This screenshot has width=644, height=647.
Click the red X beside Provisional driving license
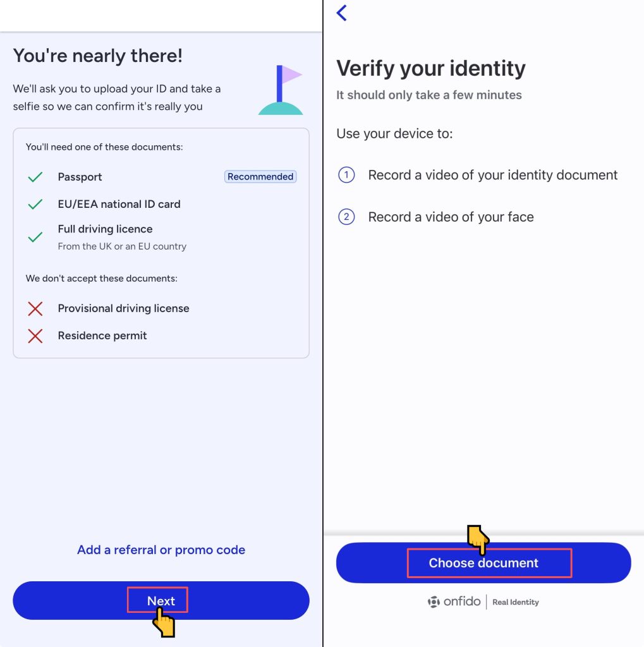pos(35,308)
